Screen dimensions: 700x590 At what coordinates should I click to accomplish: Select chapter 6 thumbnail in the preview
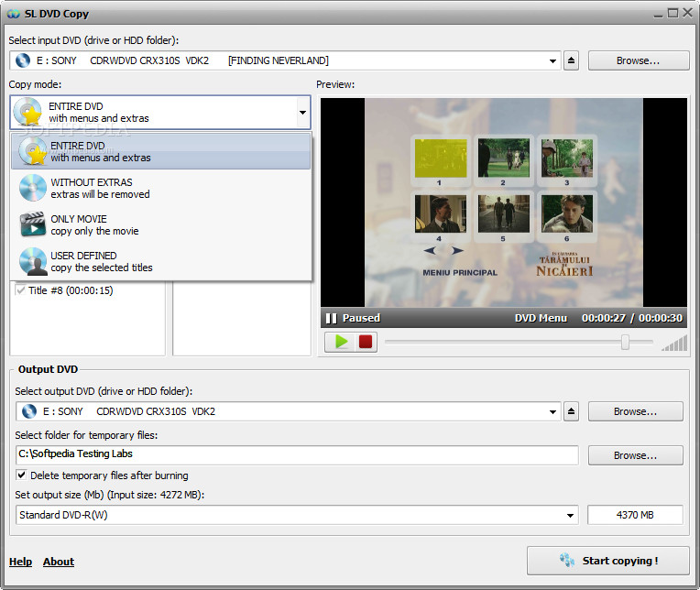click(567, 213)
